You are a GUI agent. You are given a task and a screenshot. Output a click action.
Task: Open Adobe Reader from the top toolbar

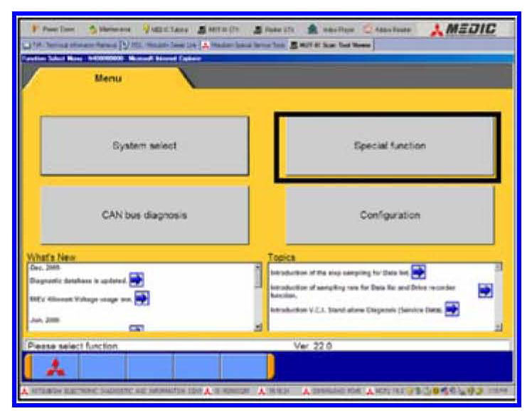[x=391, y=30]
